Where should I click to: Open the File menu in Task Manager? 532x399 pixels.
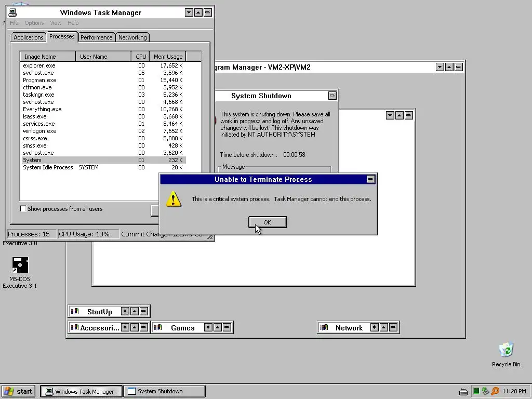(x=14, y=23)
